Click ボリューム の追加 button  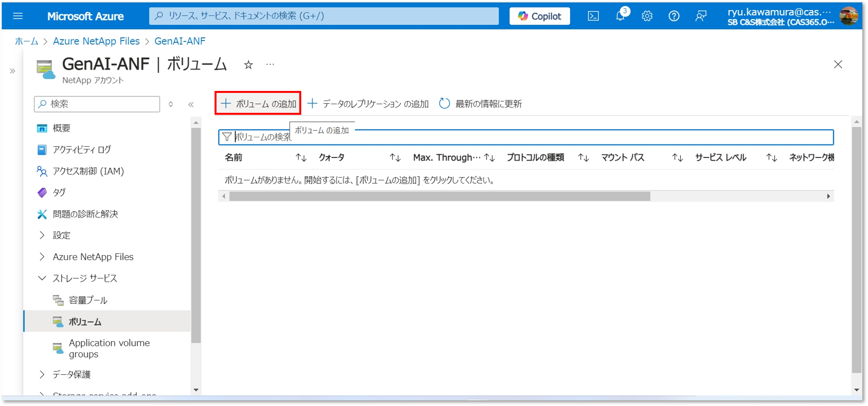click(258, 103)
